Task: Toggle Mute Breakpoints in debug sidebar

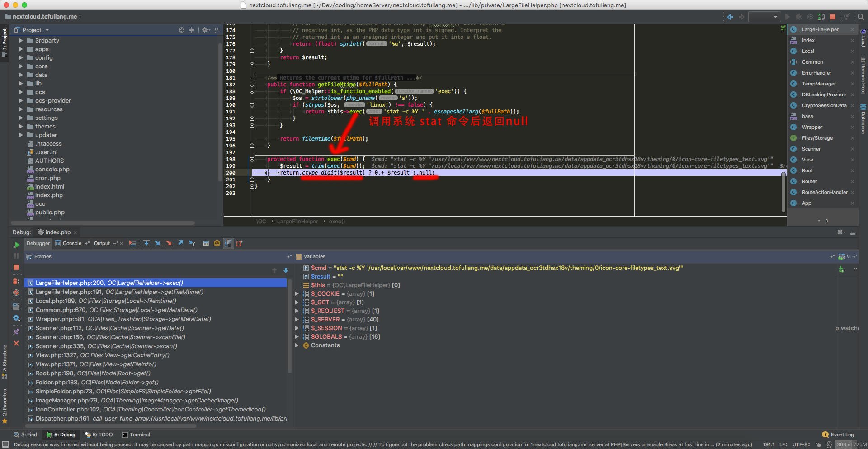Action: [x=16, y=293]
